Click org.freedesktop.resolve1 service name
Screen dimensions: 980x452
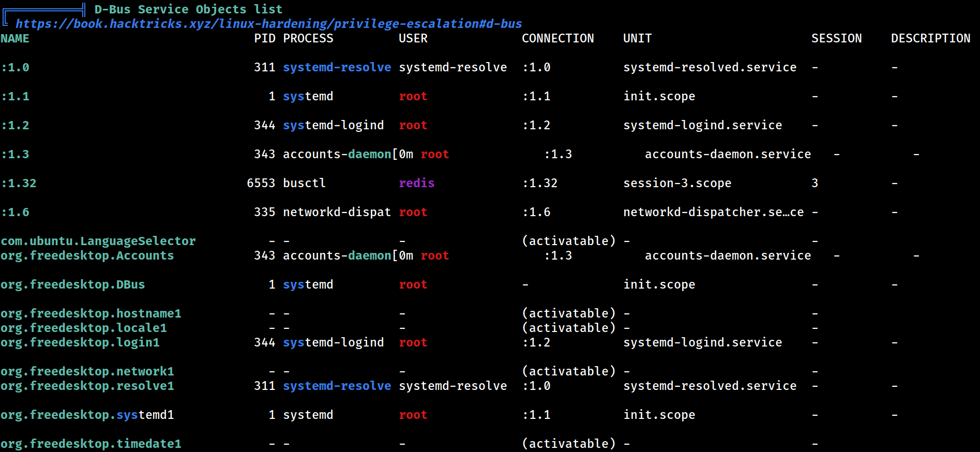pos(87,386)
